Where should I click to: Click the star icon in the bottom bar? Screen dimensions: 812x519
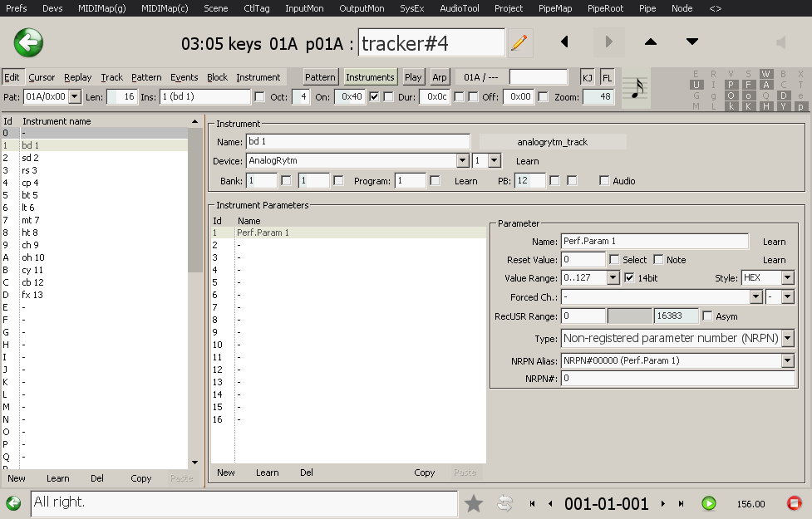point(474,503)
